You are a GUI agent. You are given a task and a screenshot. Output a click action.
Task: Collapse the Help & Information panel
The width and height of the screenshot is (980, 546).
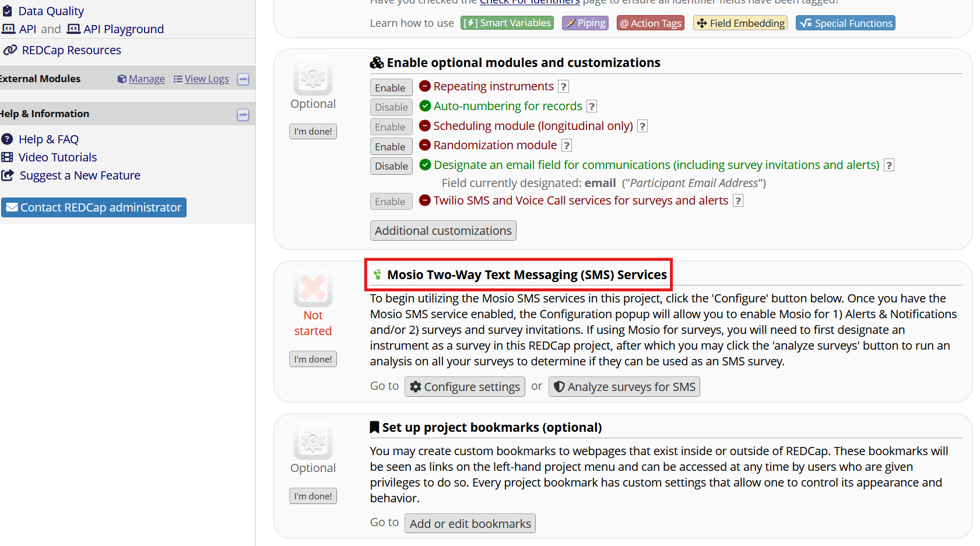(244, 115)
